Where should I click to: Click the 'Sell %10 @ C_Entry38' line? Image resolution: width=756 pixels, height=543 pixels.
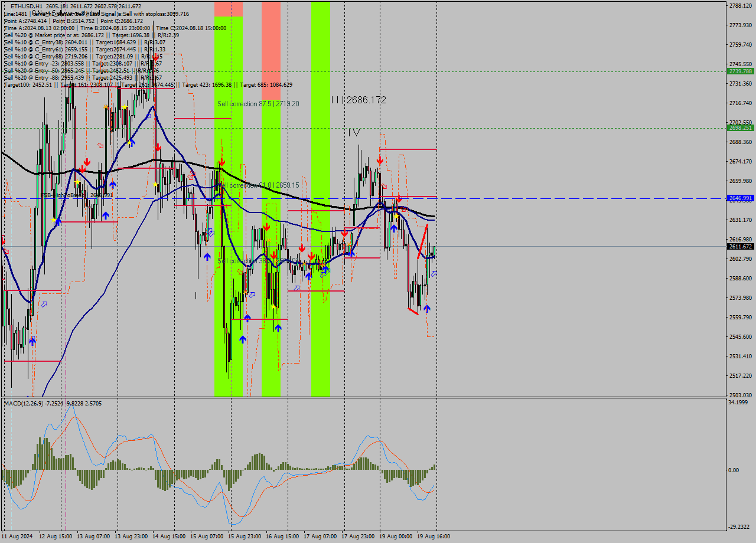84,42
